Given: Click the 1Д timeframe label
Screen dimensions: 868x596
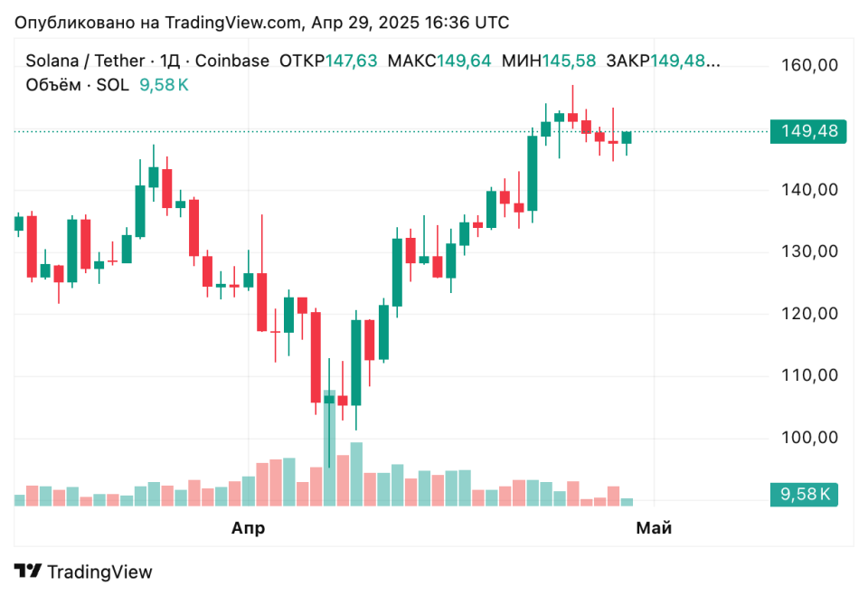Looking at the screenshot, I should pos(170,61).
